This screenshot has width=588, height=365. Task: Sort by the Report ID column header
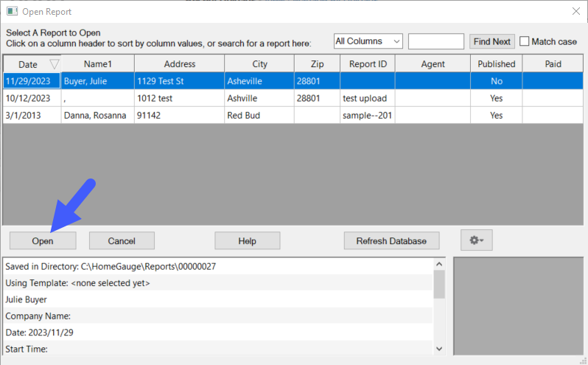368,64
